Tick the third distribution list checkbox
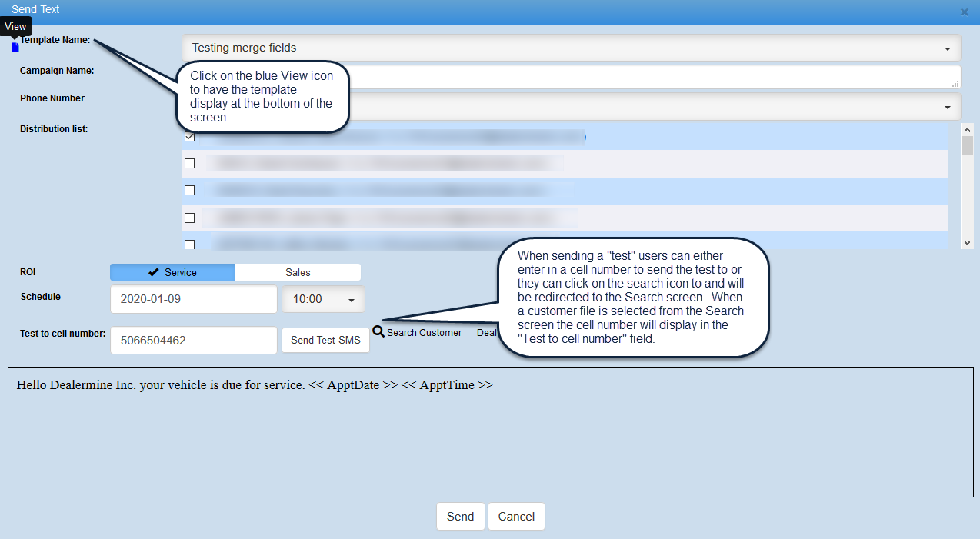980x539 pixels. click(x=190, y=191)
